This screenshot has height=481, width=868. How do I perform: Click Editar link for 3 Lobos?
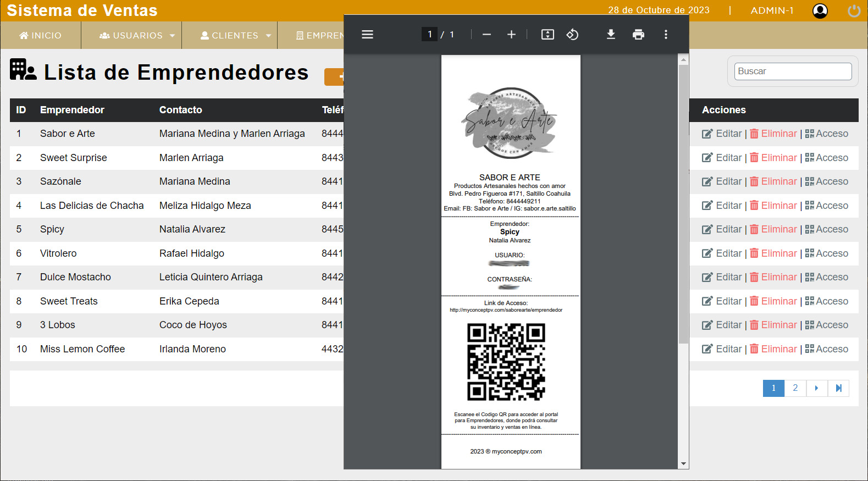point(729,325)
